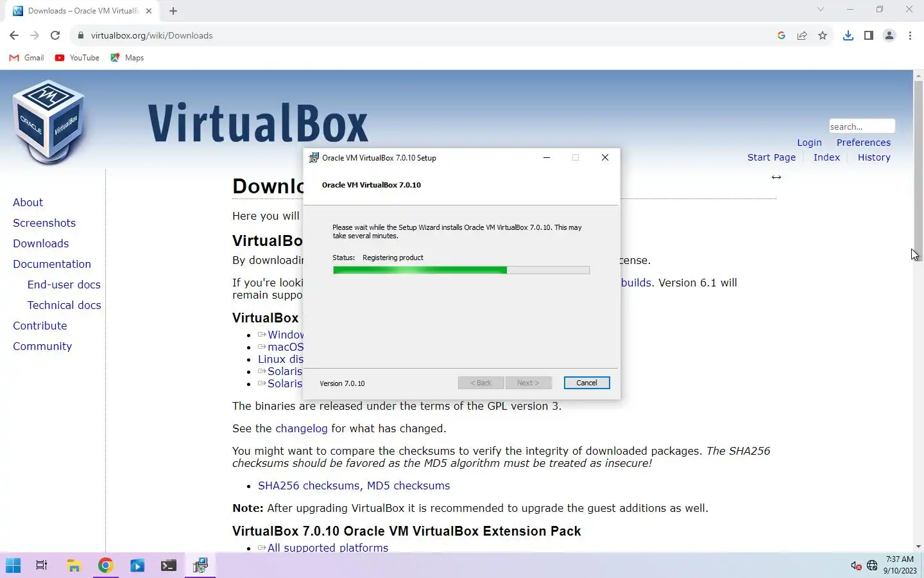
Task: Click "Version 7.0.10" text in wizard
Action: pos(342,383)
